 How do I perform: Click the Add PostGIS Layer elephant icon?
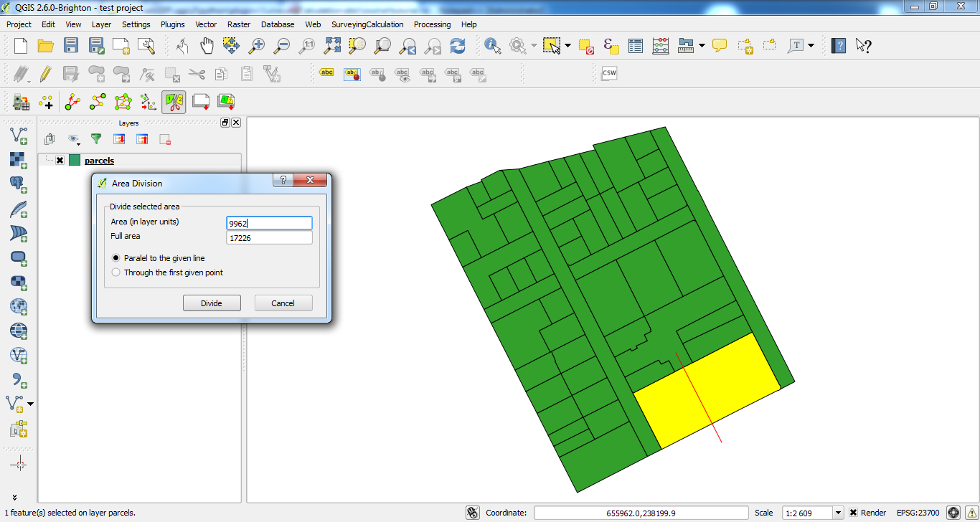[x=18, y=184]
